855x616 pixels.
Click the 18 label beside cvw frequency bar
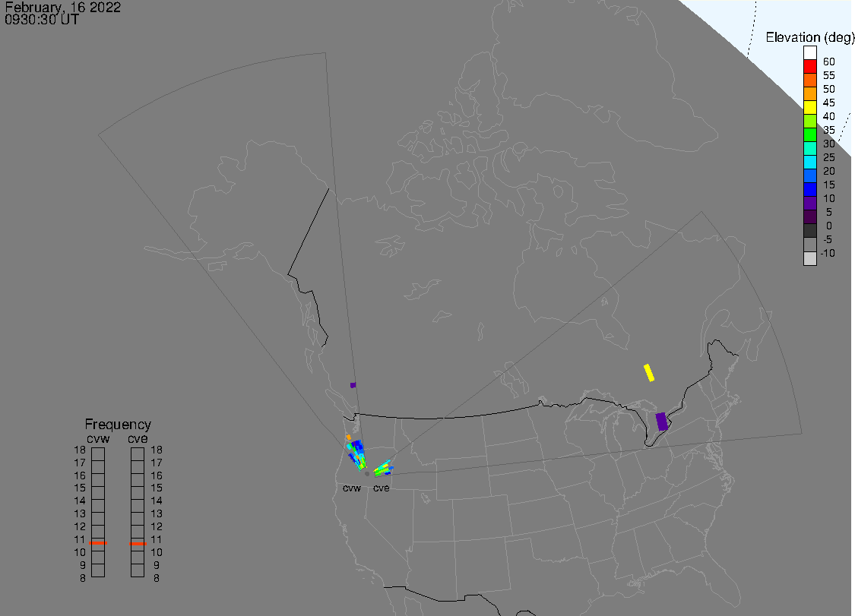coord(80,450)
